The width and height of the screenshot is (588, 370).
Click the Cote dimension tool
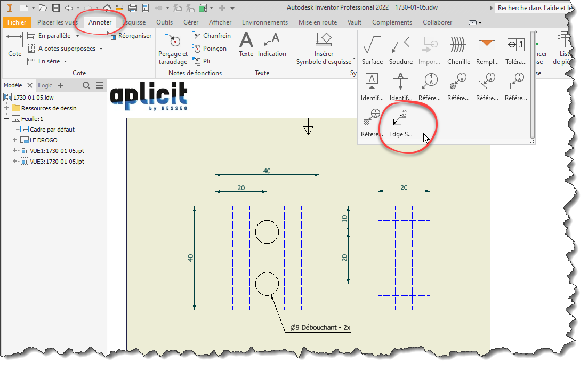click(15, 45)
